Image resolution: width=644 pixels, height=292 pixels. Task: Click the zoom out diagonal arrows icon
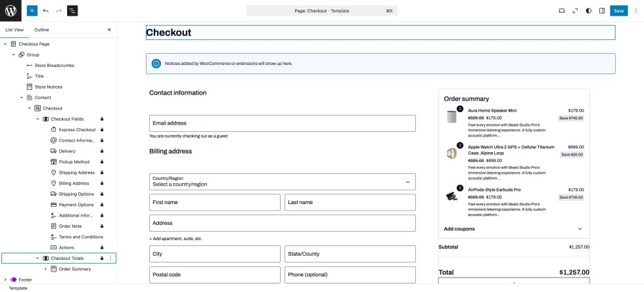[x=576, y=10]
